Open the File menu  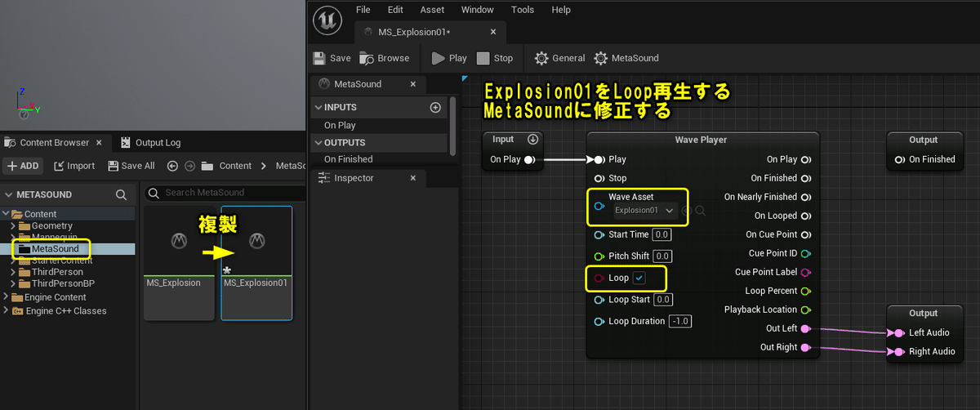[363, 10]
